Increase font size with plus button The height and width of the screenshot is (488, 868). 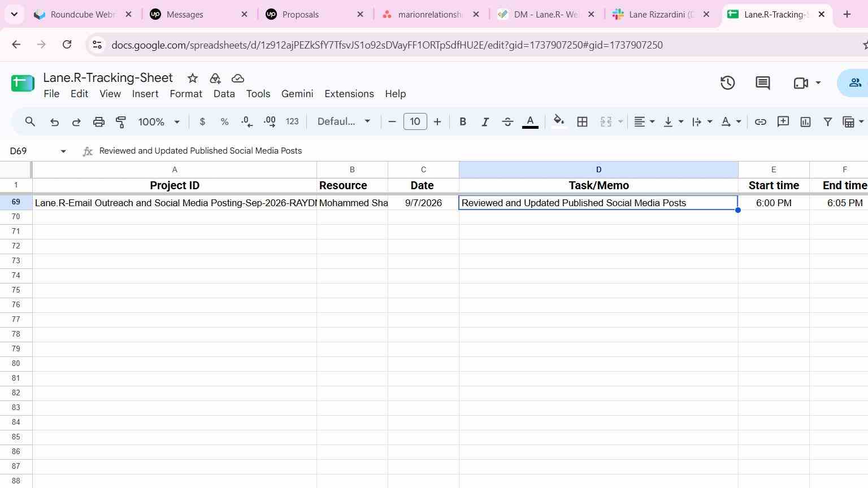(x=437, y=122)
